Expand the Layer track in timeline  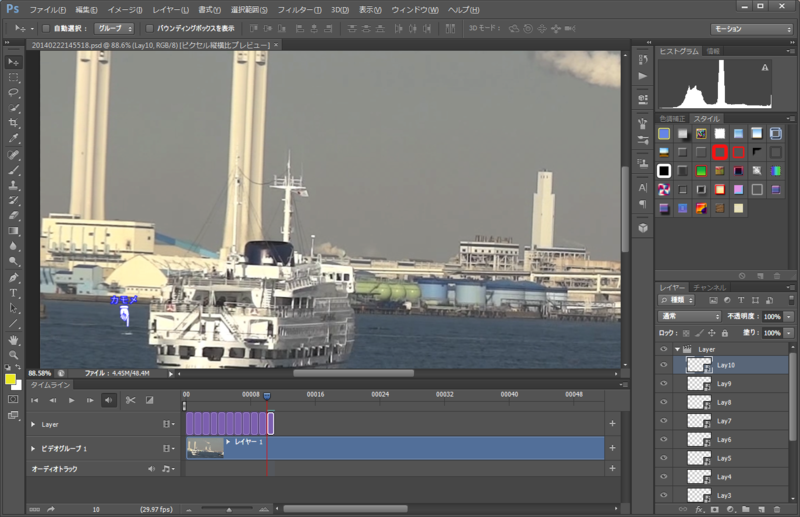point(33,424)
